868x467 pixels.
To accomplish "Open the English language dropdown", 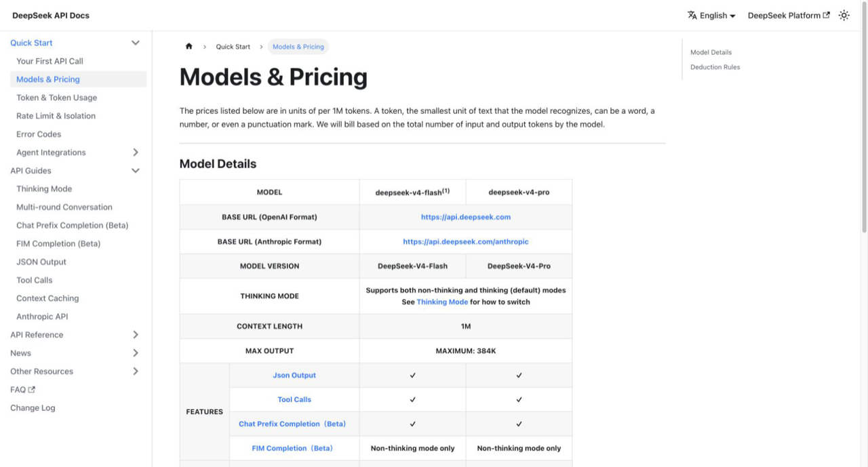I will click(x=712, y=15).
